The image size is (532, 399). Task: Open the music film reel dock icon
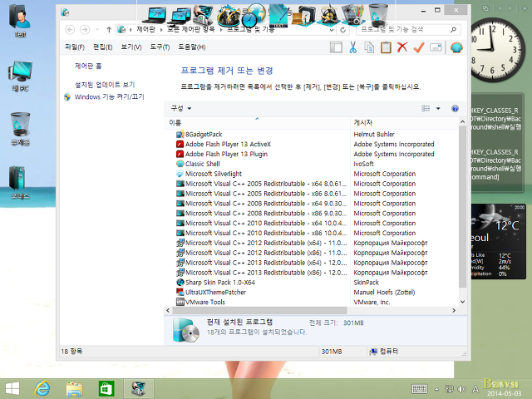click(328, 16)
